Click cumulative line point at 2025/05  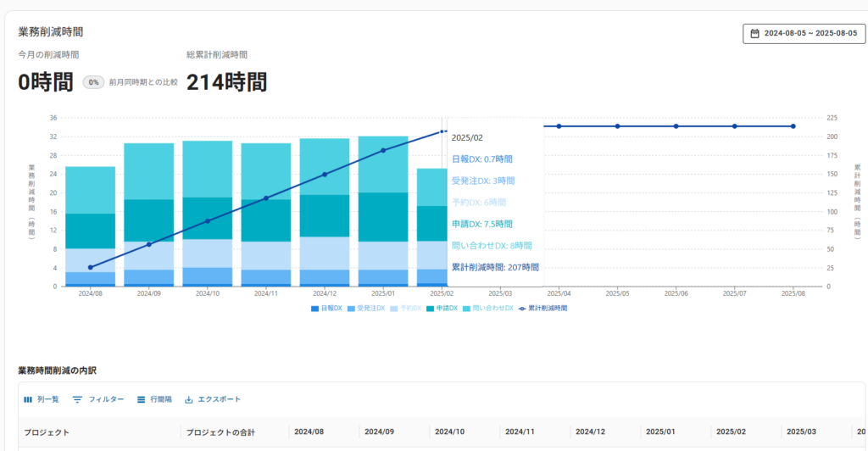[x=618, y=126]
